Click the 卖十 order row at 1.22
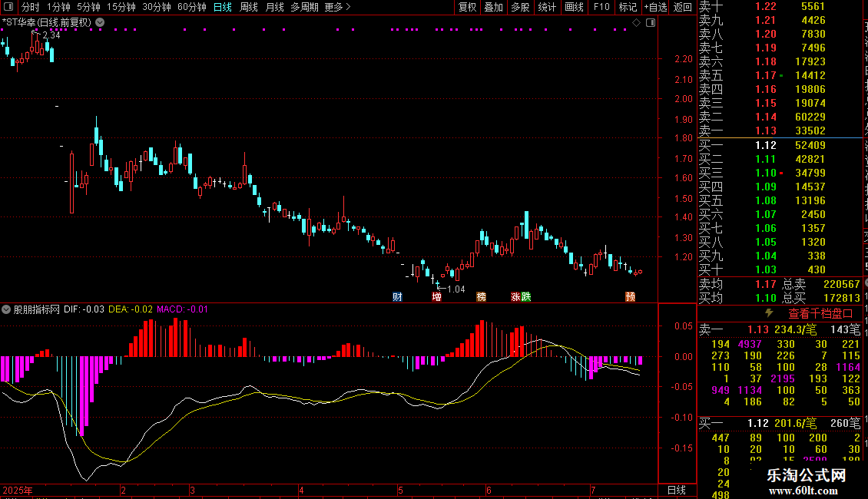The width and height of the screenshot is (868, 499). click(x=780, y=6)
